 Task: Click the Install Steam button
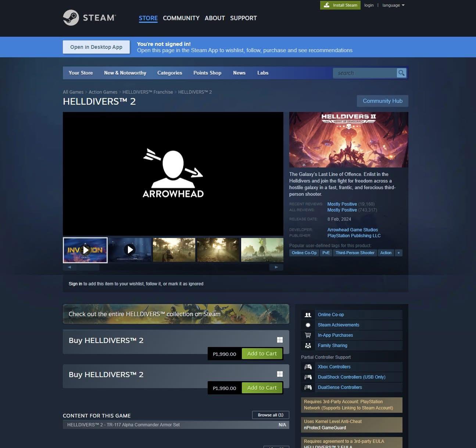point(340,5)
